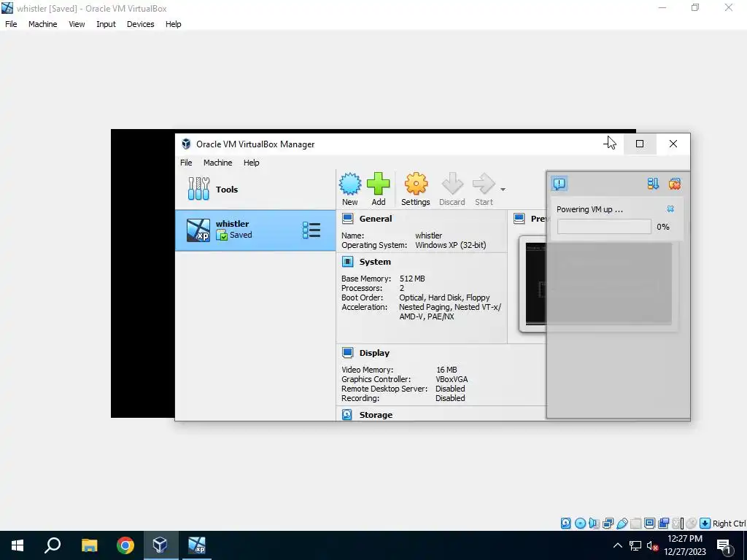Image resolution: width=747 pixels, height=560 pixels.
Task: Click the Right Ctrl host key label
Action: point(729,524)
